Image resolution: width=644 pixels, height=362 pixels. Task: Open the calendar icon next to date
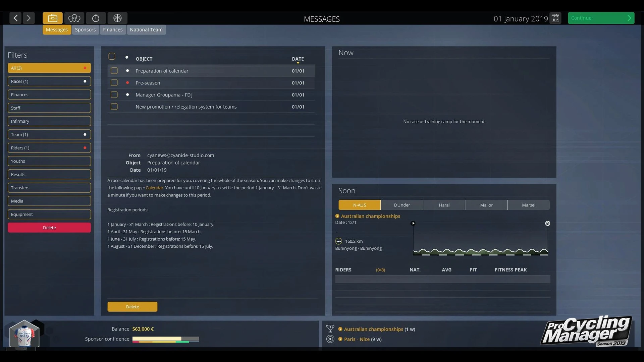pyautogui.click(x=555, y=18)
